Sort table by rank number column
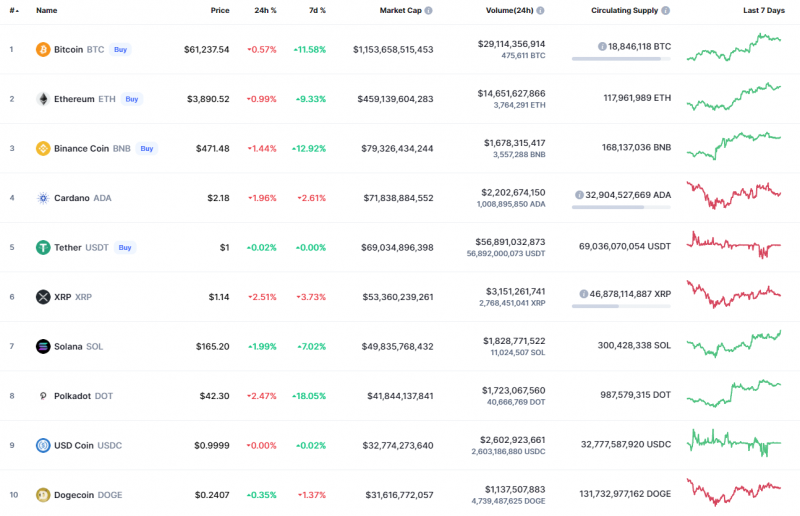The image size is (800, 516). (14, 10)
